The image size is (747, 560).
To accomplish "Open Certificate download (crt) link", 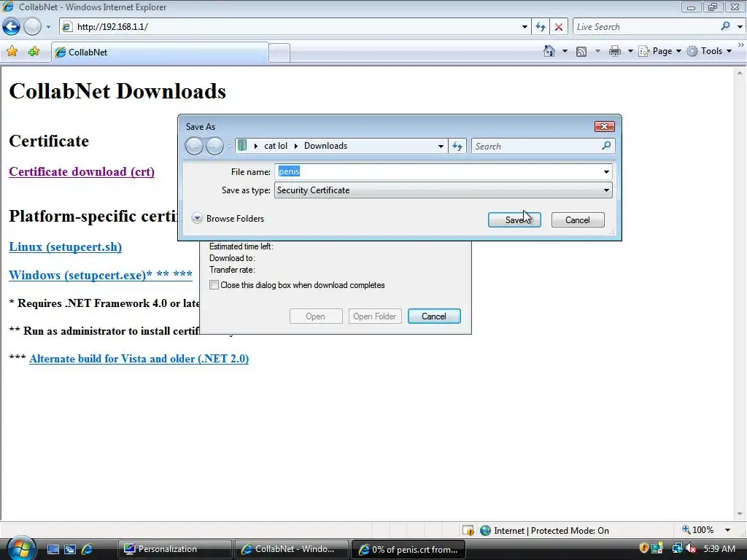I will (82, 171).
